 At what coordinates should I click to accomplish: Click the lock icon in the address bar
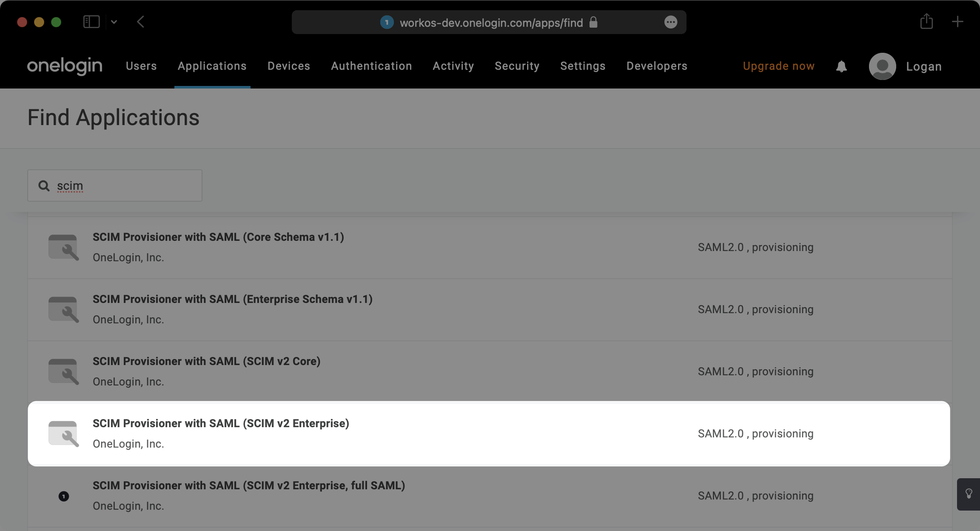pyautogui.click(x=593, y=22)
